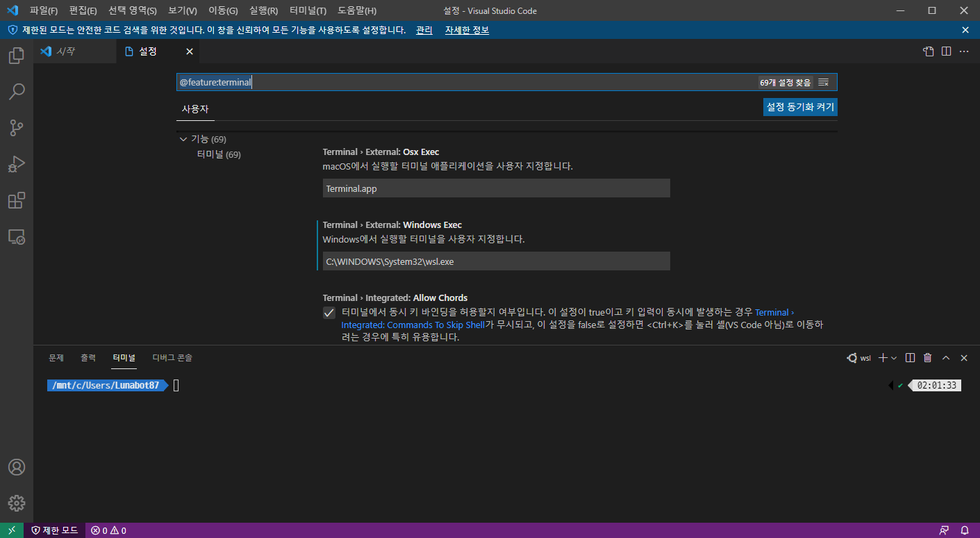Viewport: 980px width, 538px height.
Task: Follow the Commands To Skip Shell link
Action: [x=413, y=325]
